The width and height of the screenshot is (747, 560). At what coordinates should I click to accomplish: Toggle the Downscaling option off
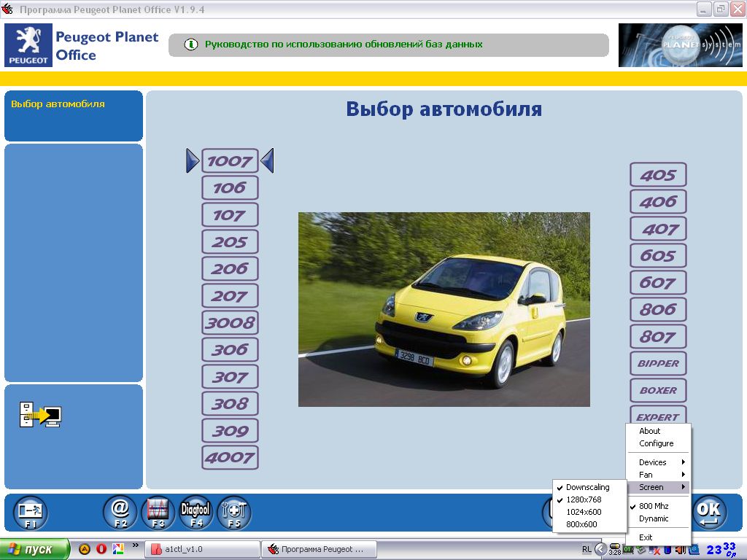click(x=587, y=487)
